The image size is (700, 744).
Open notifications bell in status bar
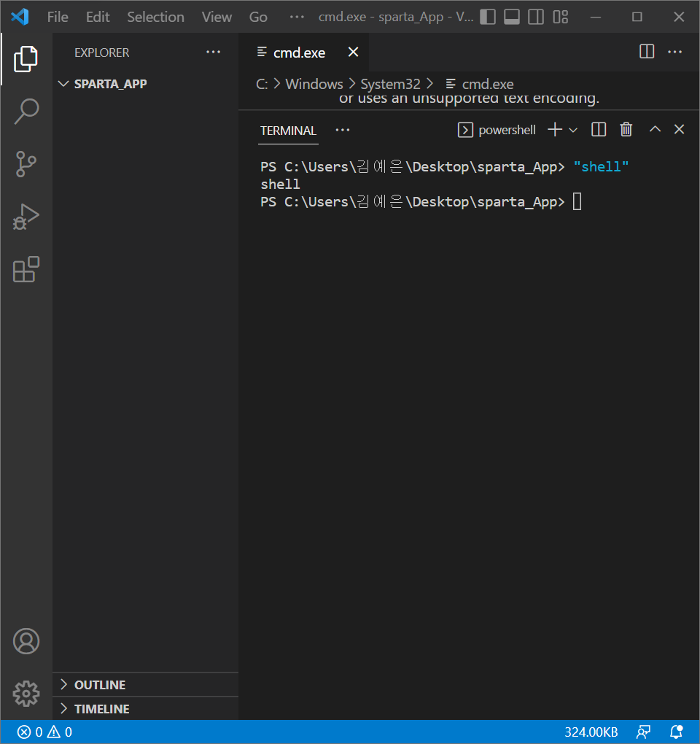677,732
